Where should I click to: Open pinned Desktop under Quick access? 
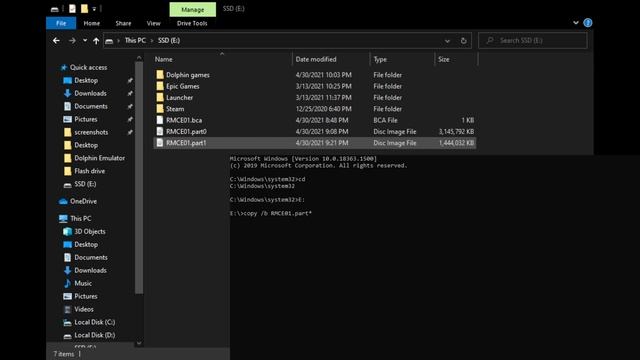pyautogui.click(x=86, y=80)
